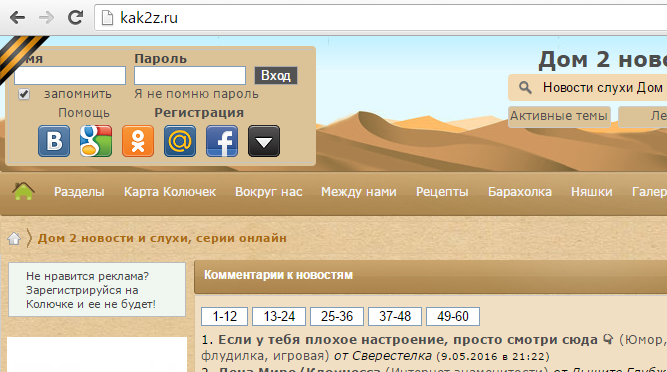Screen dimensions: 667x372
Task: Click the browser reload icon
Action: [x=75, y=17]
